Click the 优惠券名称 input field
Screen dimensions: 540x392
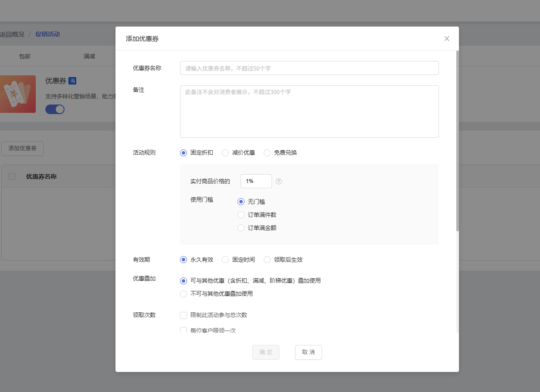309,68
